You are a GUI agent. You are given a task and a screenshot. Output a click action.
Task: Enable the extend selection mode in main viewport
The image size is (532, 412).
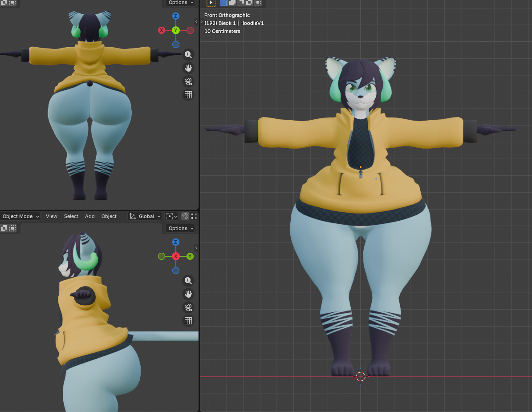pos(232,3)
